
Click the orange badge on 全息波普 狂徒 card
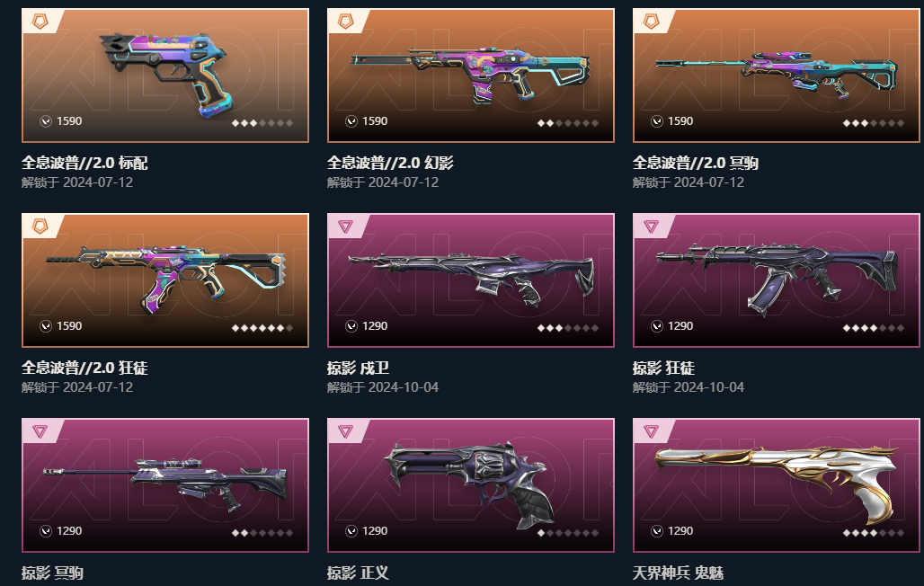[x=40, y=226]
